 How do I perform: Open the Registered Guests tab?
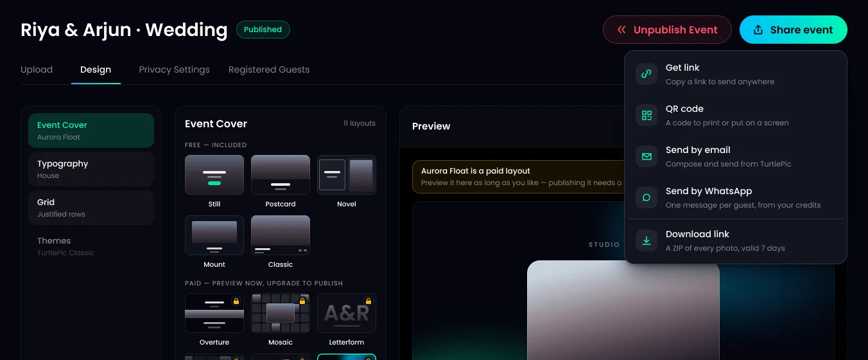pos(269,69)
